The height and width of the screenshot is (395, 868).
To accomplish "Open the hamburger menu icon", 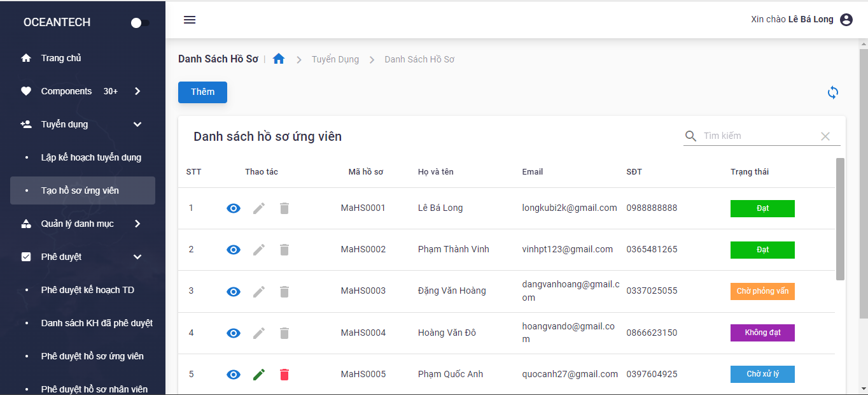I will tap(190, 20).
